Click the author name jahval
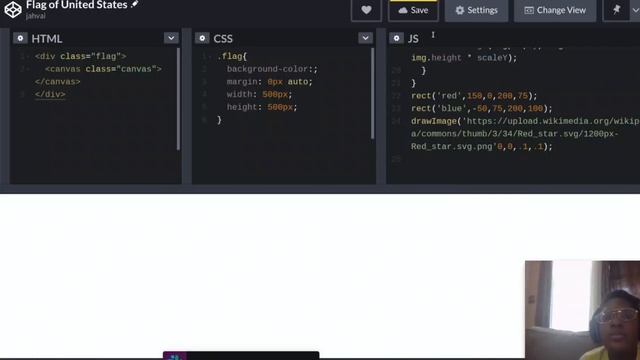The width and height of the screenshot is (640, 360). pos(36,16)
